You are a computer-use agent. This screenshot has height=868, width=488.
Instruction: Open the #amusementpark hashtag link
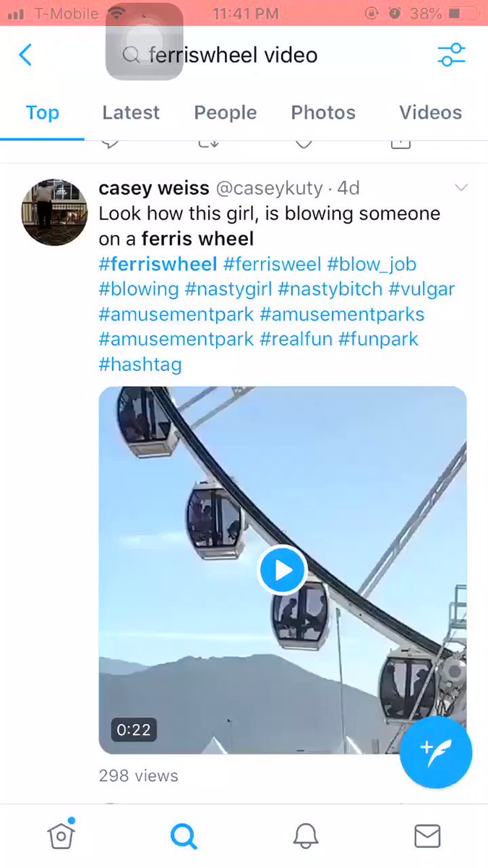coord(176,314)
